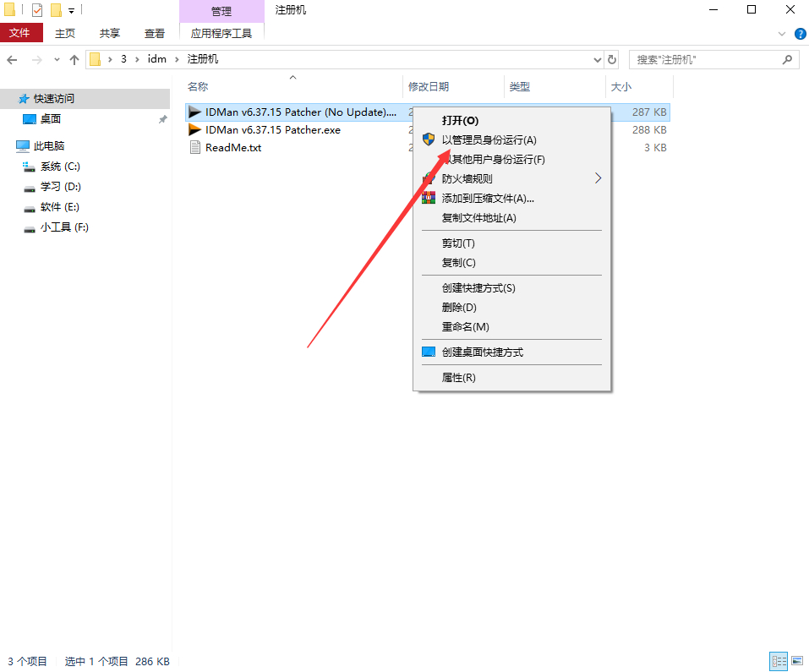809x672 pixels.
Task: Switch to the 查看 ribbon tab
Action: 154,33
